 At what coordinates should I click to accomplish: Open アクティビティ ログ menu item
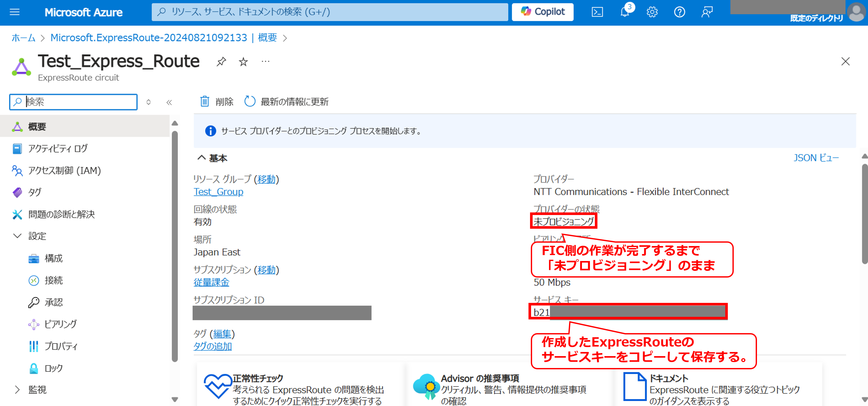(x=58, y=148)
